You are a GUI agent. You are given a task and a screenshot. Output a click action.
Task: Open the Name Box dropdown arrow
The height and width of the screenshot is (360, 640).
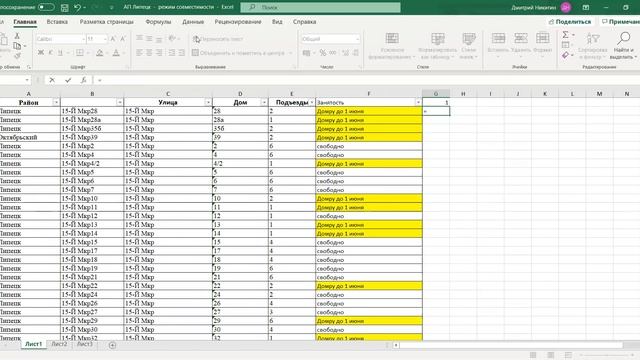click(27, 80)
